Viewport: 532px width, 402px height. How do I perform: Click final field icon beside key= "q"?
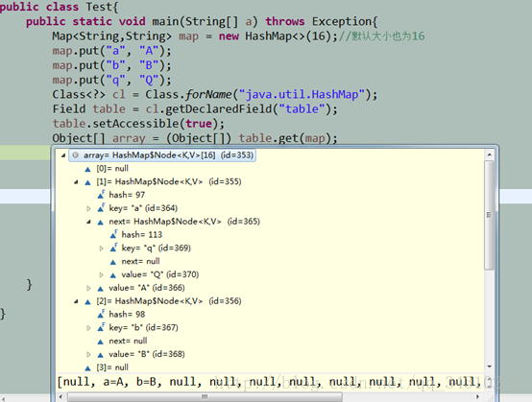pos(113,248)
